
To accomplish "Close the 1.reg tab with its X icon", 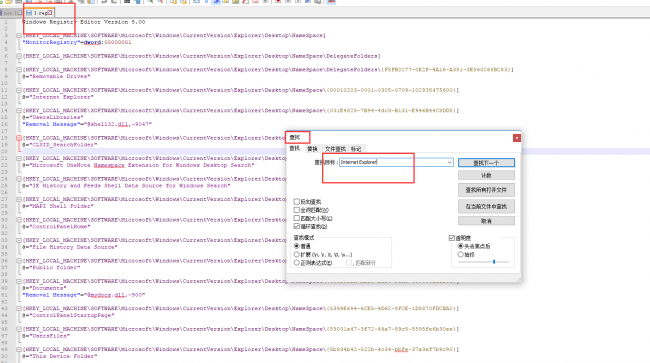I will pos(50,13).
